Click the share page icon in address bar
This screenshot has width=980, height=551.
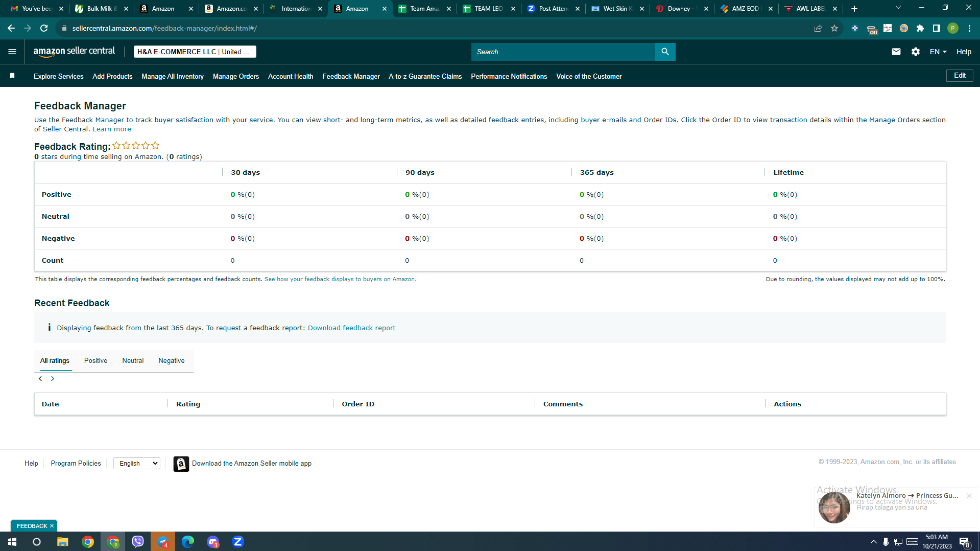pos(818,28)
